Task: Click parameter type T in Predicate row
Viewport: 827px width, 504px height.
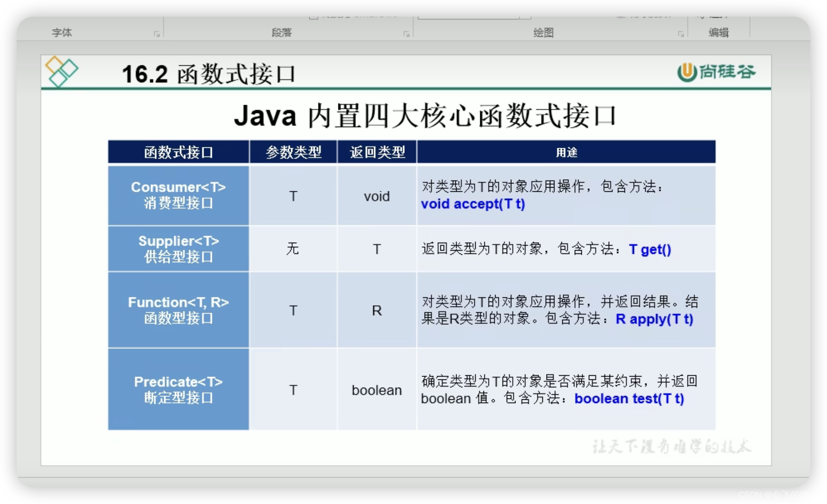Action: (x=293, y=390)
